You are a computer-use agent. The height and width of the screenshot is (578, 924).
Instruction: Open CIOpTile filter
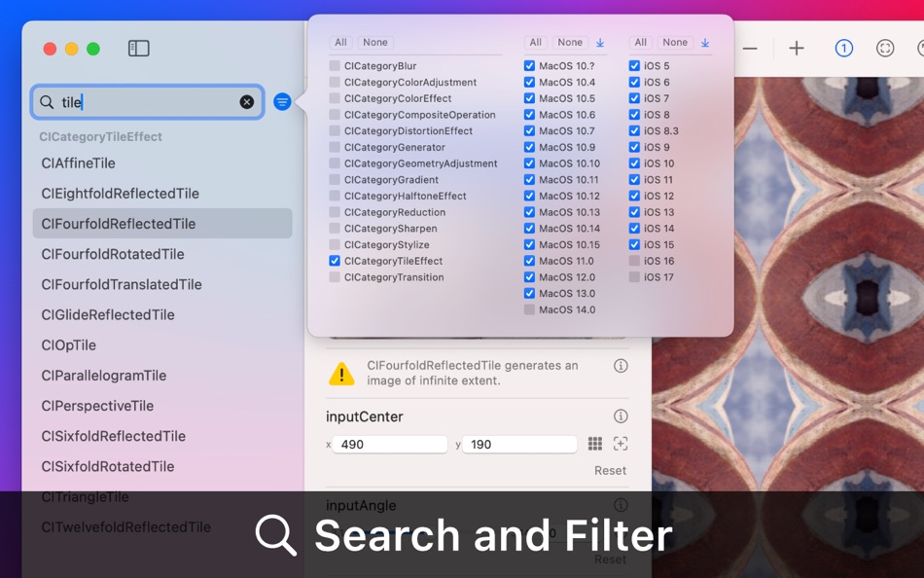point(162,345)
